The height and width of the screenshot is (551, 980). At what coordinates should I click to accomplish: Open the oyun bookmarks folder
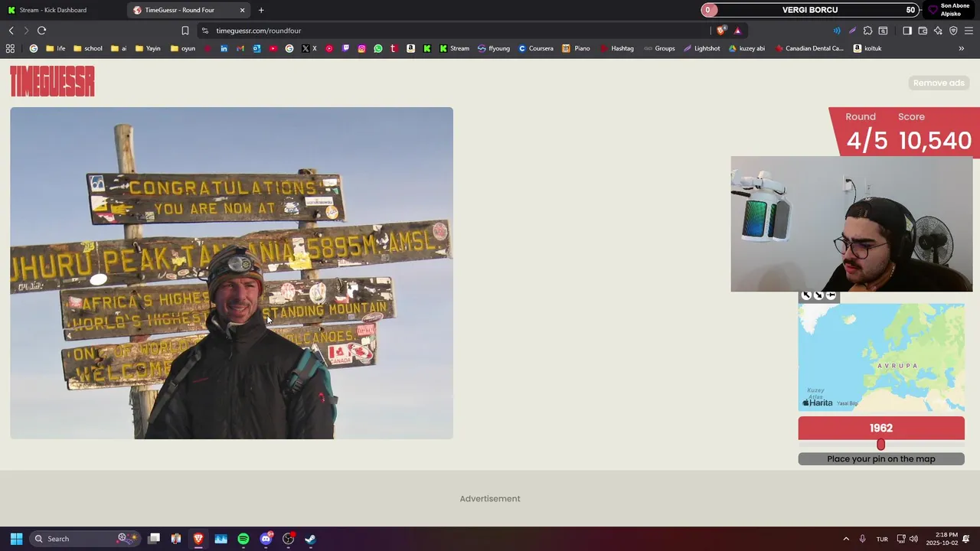point(182,48)
